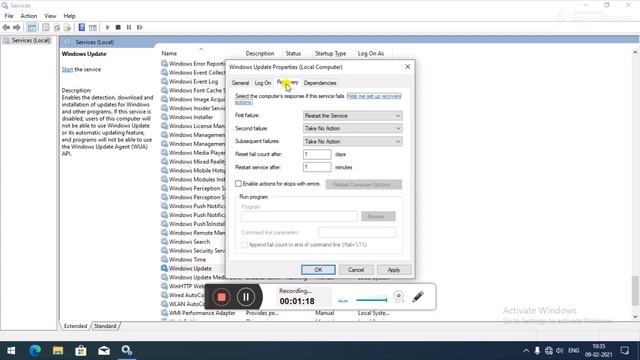
Task: Click the 'Help me set up recovery actions' link
Action: tap(373, 96)
